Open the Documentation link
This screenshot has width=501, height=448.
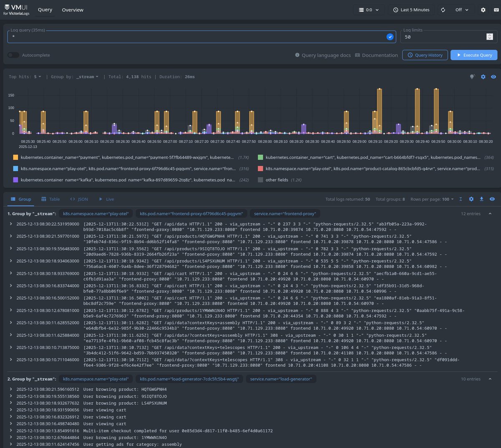pyautogui.click(x=376, y=55)
